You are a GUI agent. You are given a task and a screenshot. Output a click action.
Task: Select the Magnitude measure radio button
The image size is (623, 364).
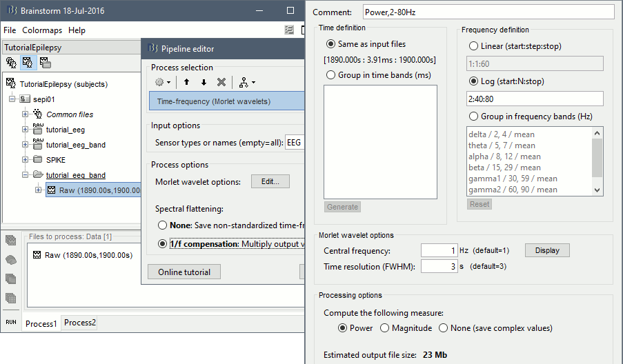[x=385, y=328]
